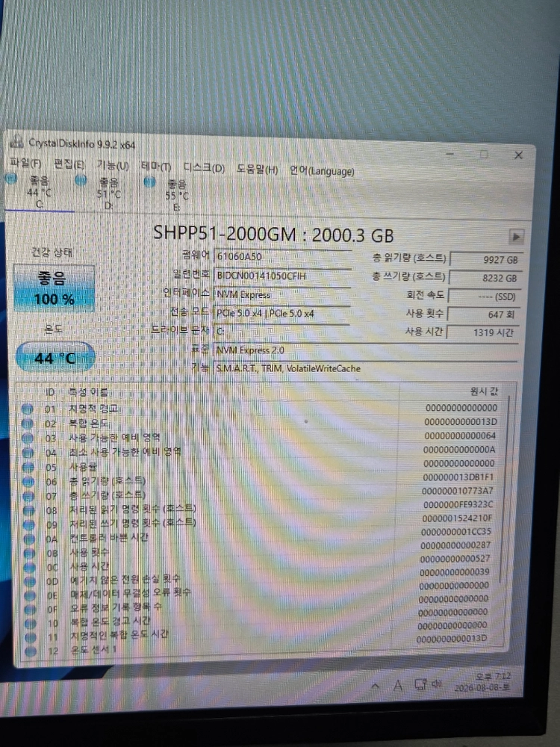Click the power on count value 647 회
The height and width of the screenshot is (747, 560).
[483, 314]
